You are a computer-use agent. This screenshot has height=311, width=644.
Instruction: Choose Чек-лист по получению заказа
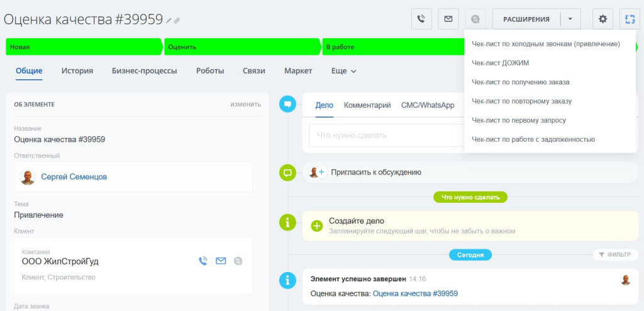(x=521, y=82)
